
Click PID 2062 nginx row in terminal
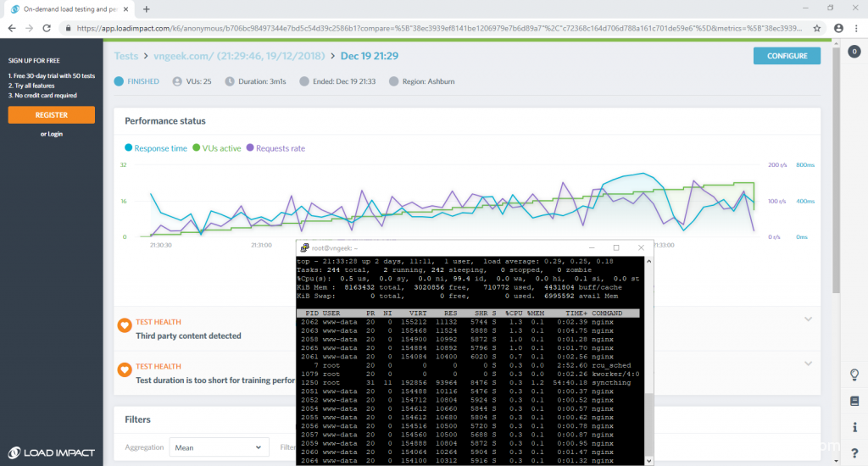pyautogui.click(x=468, y=322)
